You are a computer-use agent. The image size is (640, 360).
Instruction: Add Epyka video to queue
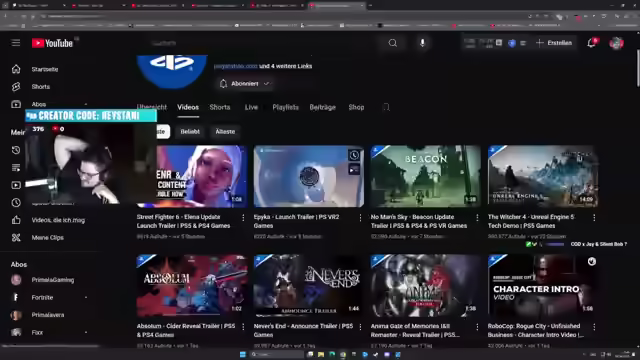tap(354, 169)
